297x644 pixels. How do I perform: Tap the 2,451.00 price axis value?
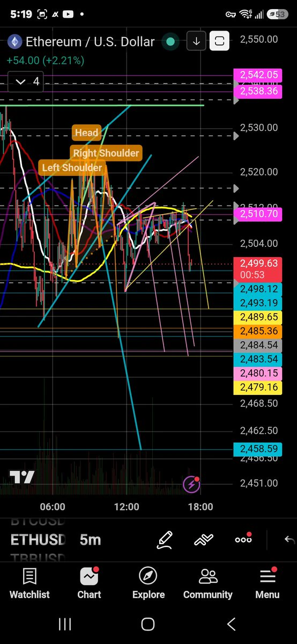pos(259,483)
